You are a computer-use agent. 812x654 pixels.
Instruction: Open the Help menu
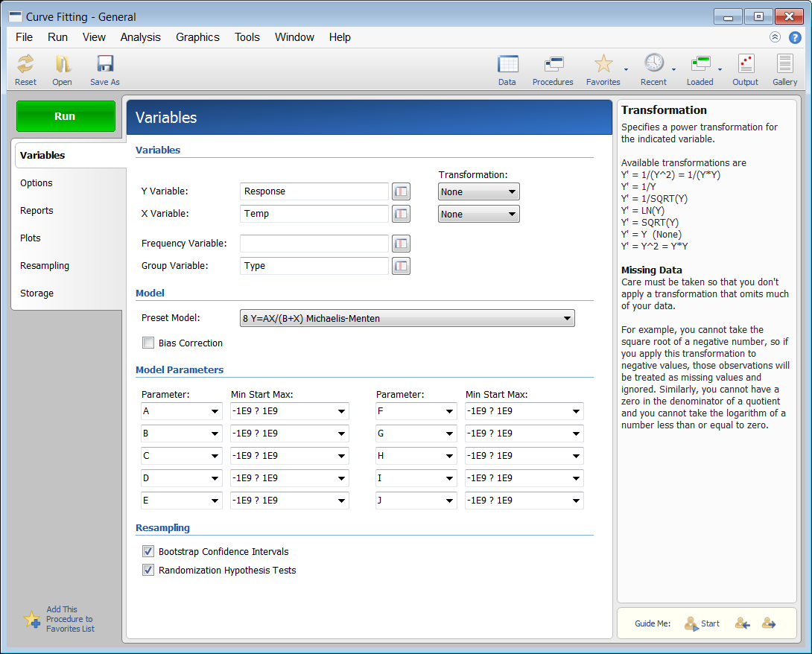pyautogui.click(x=340, y=37)
